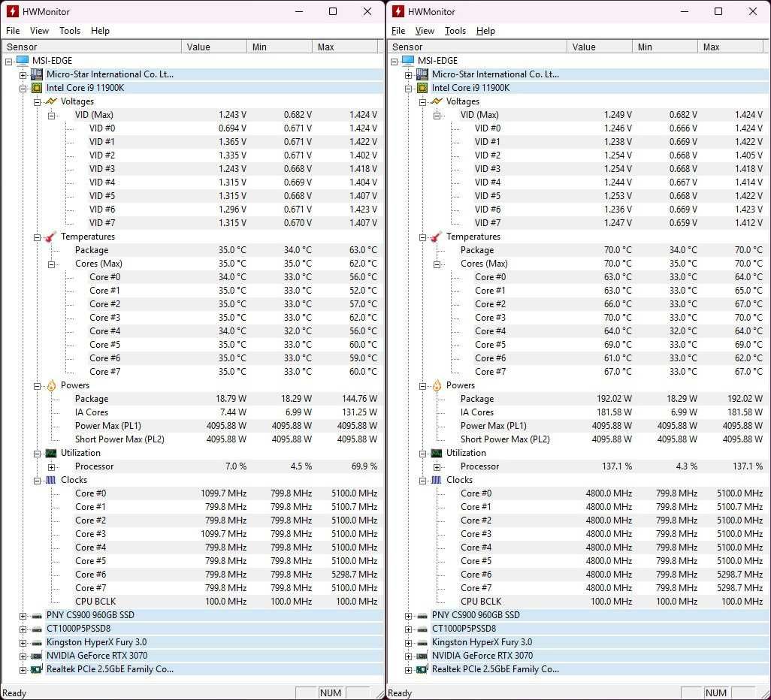Expand Micro-Star International node in left window

tap(23, 75)
